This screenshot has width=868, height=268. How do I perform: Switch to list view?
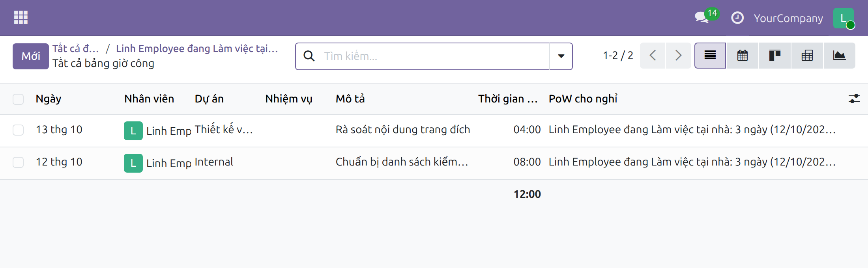pyautogui.click(x=710, y=56)
